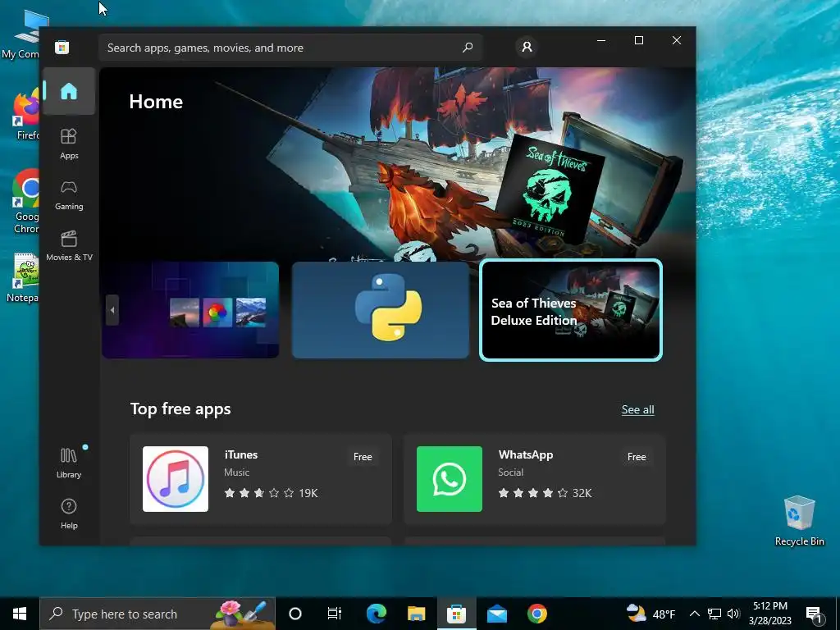Viewport: 840px width, 630px height.
Task: Close the Microsoft Store window
Action: pos(677,40)
